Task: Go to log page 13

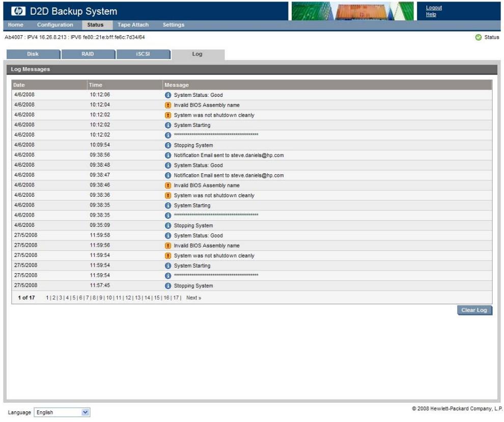Action: click(138, 298)
